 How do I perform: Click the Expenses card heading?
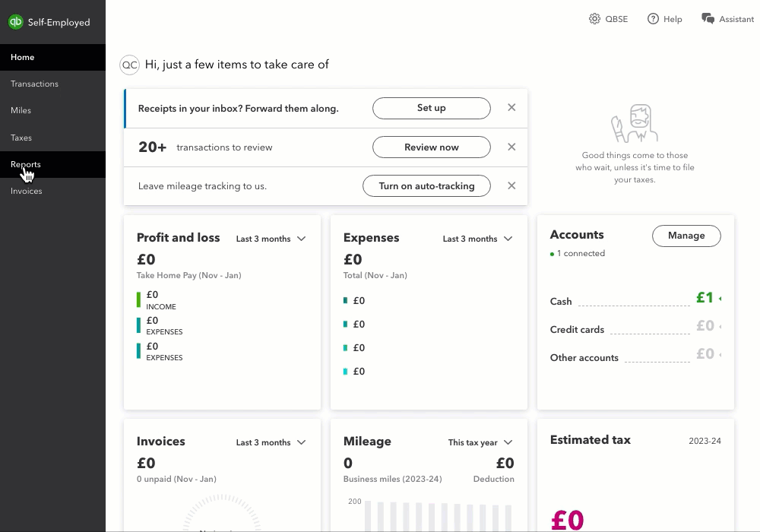coord(372,237)
